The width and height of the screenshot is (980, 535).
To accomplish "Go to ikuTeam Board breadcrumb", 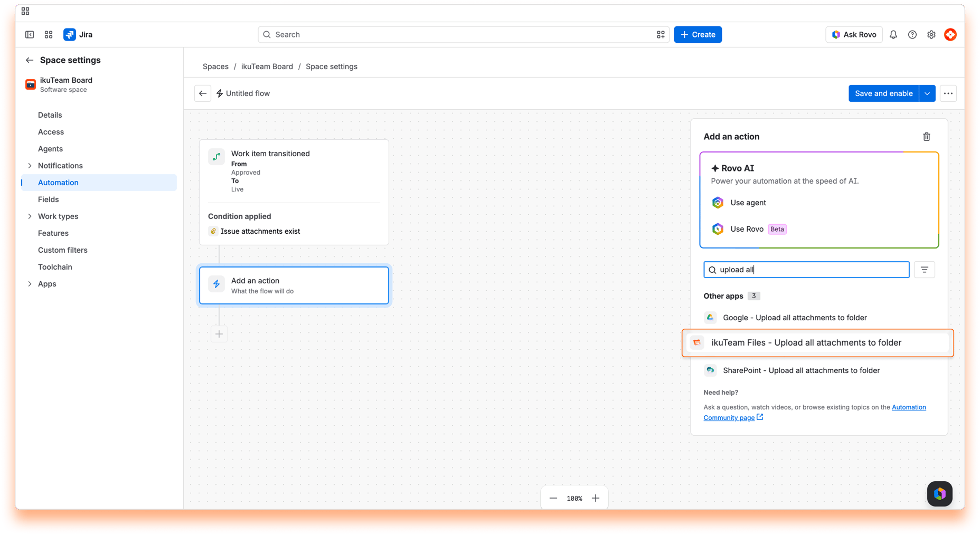I will 267,66.
